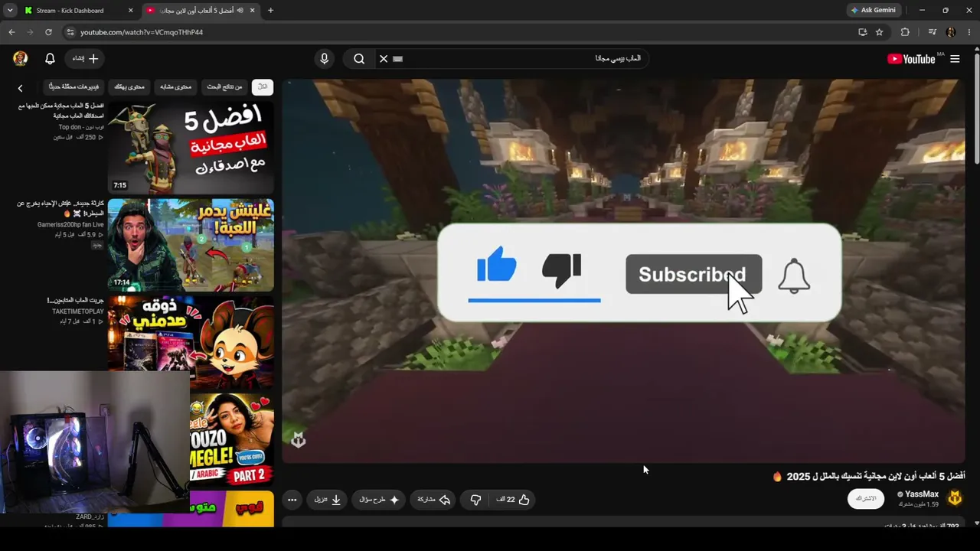Open the Gameriss200hp fan Live channel
Image resolution: width=980 pixels, height=551 pixels.
coord(70,224)
